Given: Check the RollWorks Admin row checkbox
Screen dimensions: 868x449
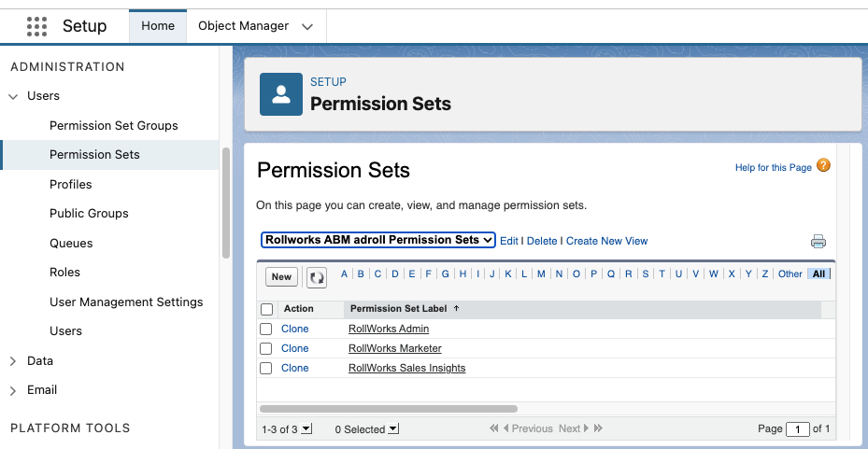Looking at the screenshot, I should pos(266,330).
